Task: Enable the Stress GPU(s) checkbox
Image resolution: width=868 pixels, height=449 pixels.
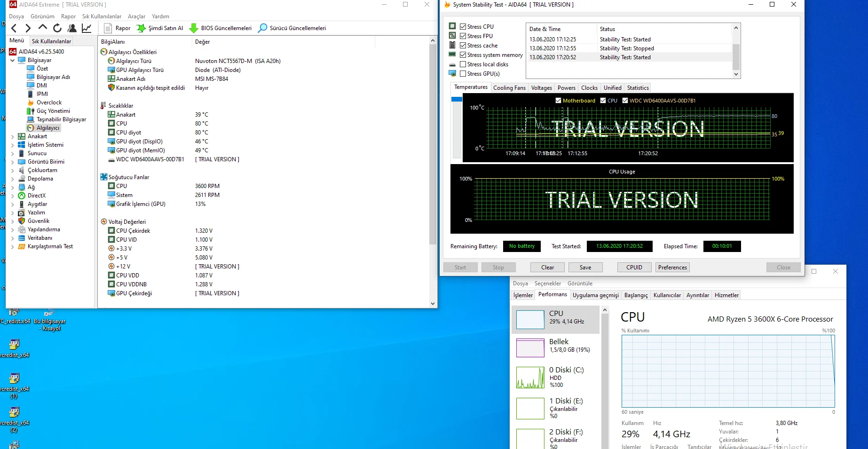Action: (463, 74)
